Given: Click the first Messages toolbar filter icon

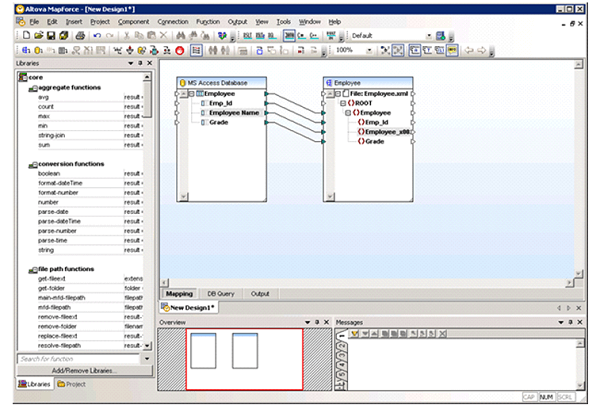Looking at the screenshot, I should tap(355, 333).
